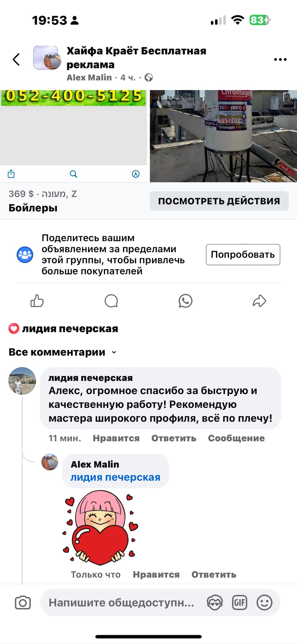Screen dimensions: 297x644
Task: Open the camera icon beside comment field
Action: point(23,602)
